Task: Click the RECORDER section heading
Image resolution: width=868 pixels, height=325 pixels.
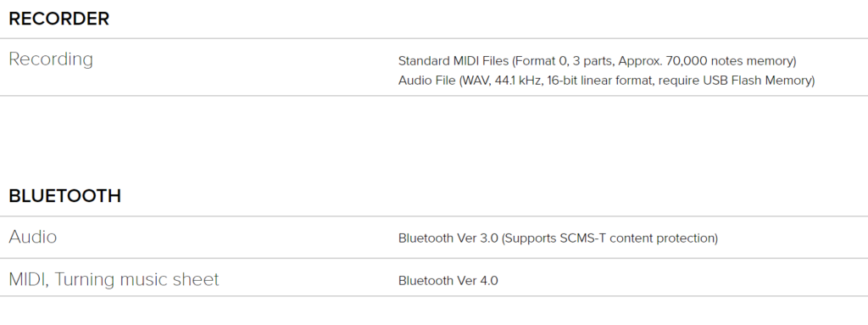Action: [x=59, y=19]
